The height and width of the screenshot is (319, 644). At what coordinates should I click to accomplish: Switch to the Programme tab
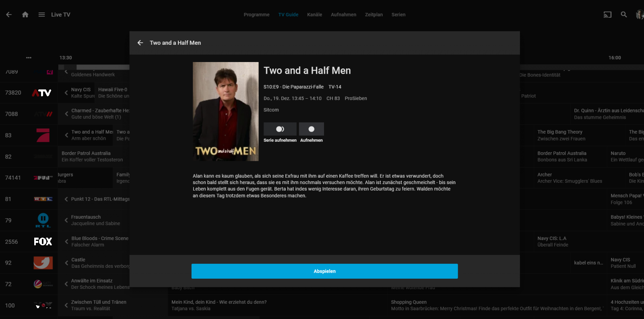(256, 14)
